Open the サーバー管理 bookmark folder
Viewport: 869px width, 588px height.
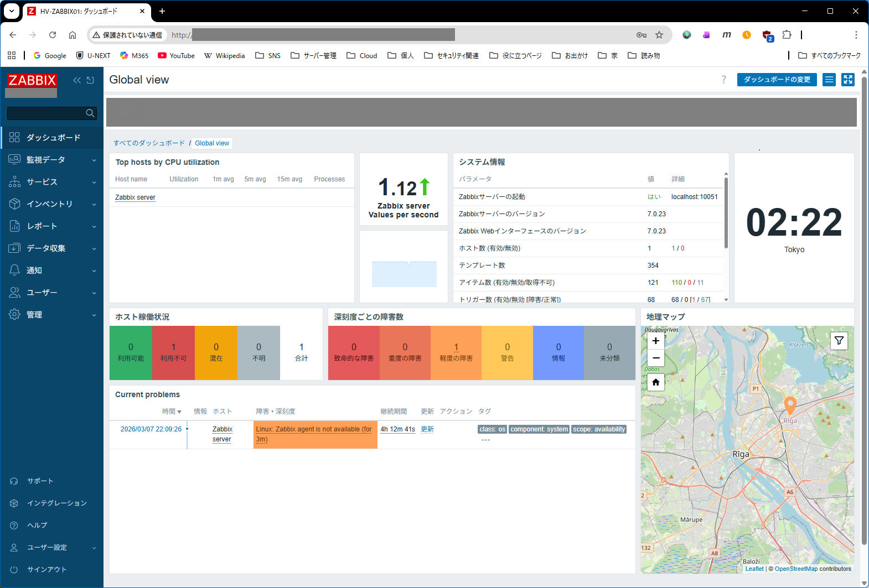point(314,55)
